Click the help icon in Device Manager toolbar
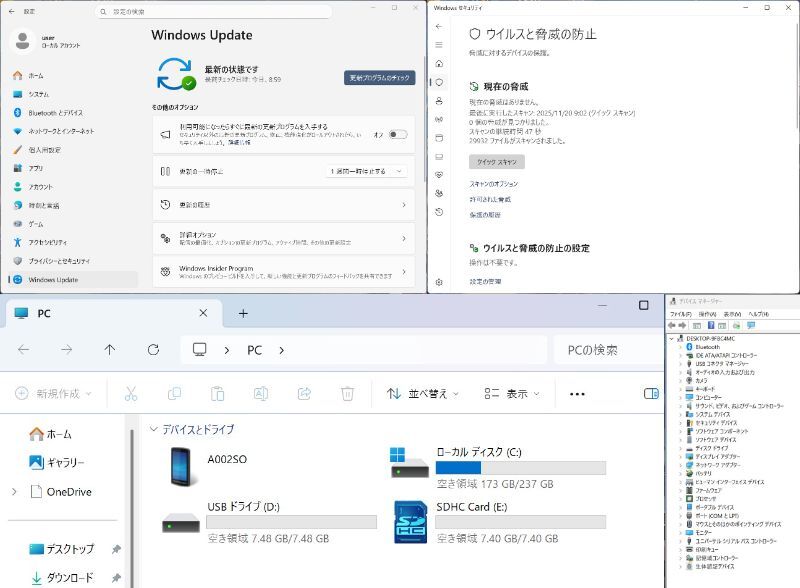Screen dimensions: 800x588 click(x=711, y=325)
